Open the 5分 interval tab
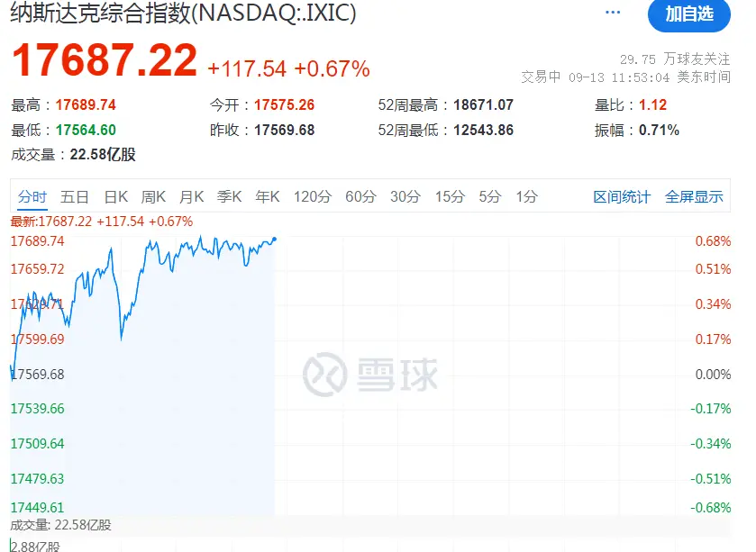756x552 pixels. point(490,196)
